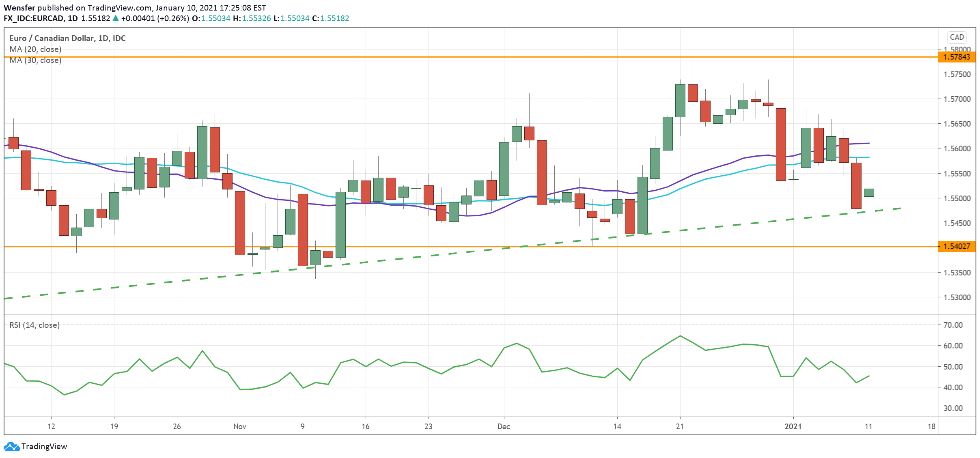Click the upper orange horizontal resistance line
980x458 pixels.
[x=406, y=57]
